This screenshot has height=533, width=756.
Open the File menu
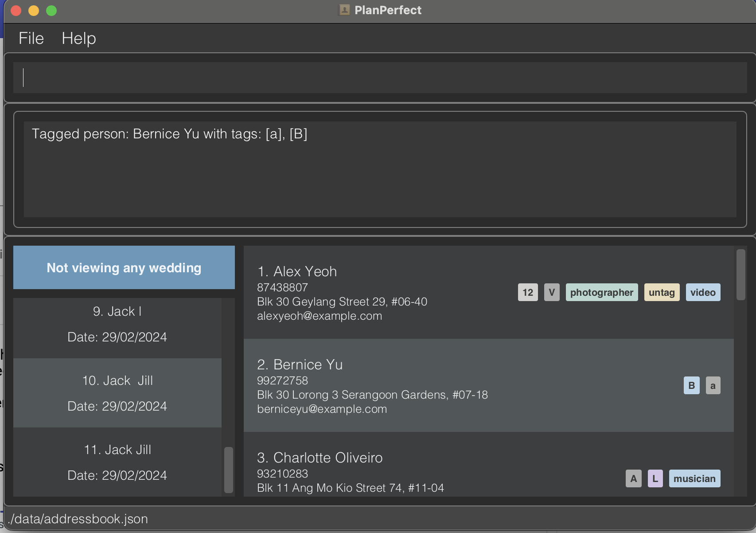[x=31, y=39]
